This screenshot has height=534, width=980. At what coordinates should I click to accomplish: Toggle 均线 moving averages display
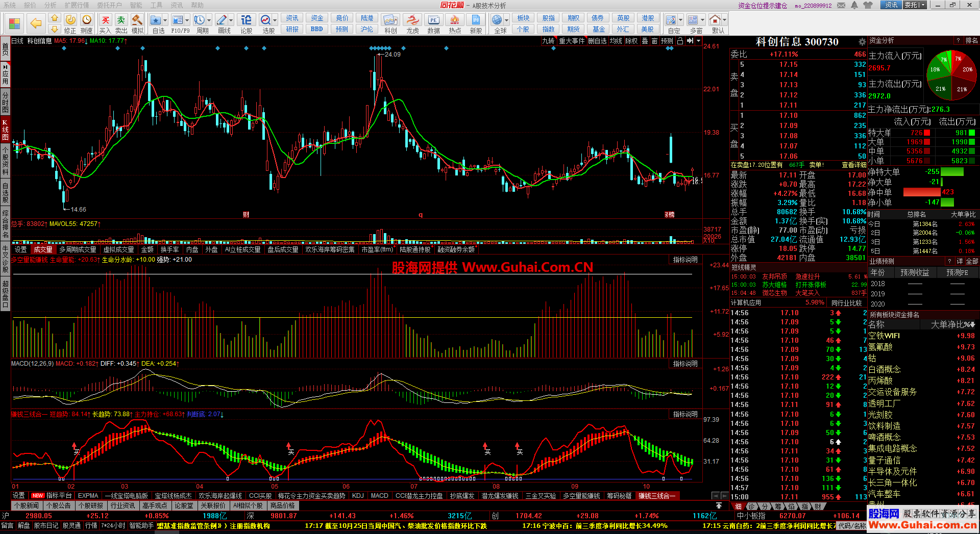tap(616, 41)
